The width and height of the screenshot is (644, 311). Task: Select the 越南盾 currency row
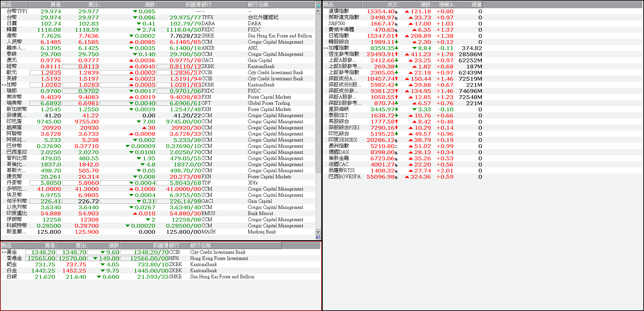[x=158, y=128]
